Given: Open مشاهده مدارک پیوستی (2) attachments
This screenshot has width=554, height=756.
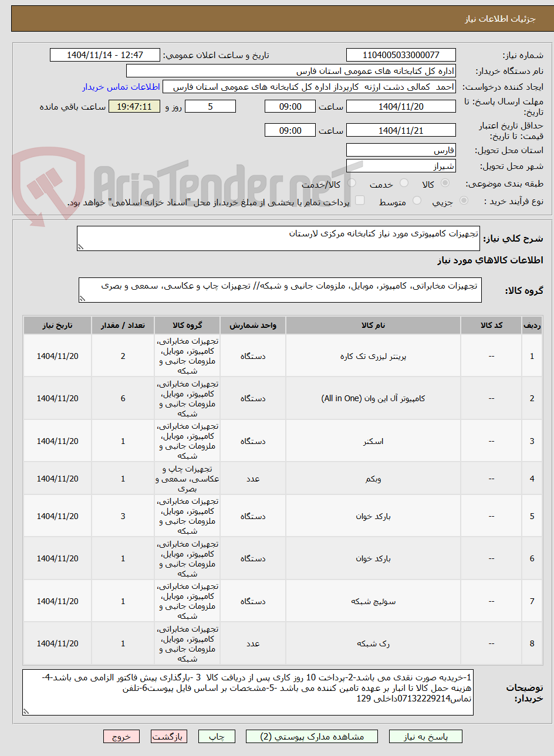Looking at the screenshot, I should click(x=312, y=737).
